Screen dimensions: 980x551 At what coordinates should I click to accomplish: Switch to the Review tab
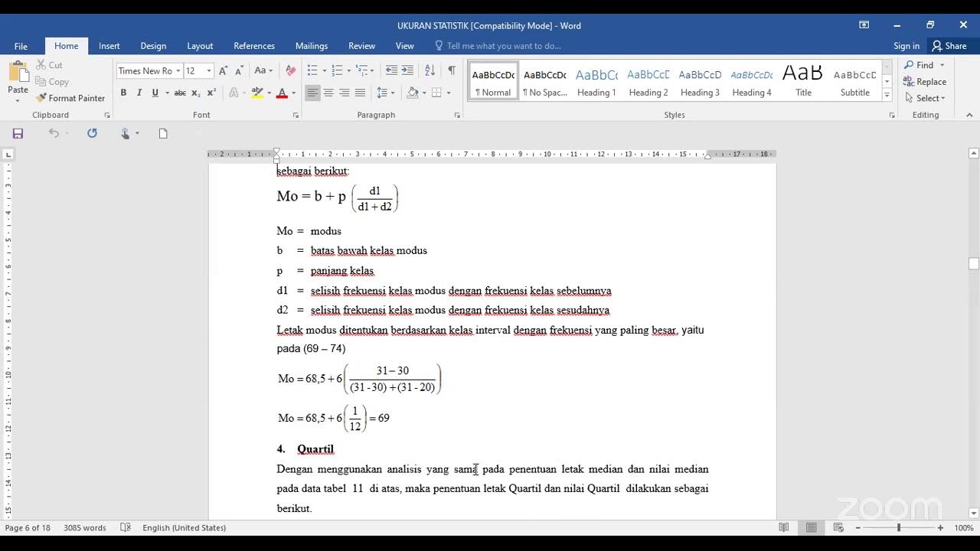tap(362, 46)
